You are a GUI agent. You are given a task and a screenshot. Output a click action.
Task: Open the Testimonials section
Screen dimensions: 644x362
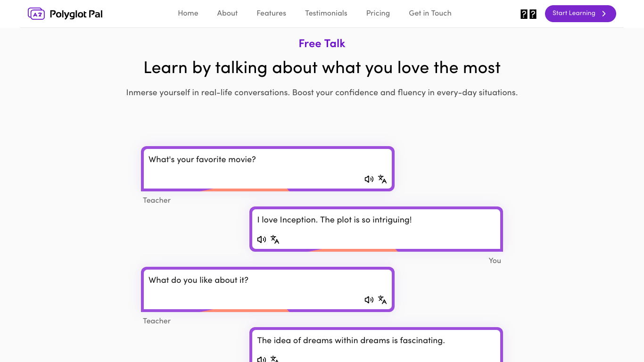click(x=326, y=13)
